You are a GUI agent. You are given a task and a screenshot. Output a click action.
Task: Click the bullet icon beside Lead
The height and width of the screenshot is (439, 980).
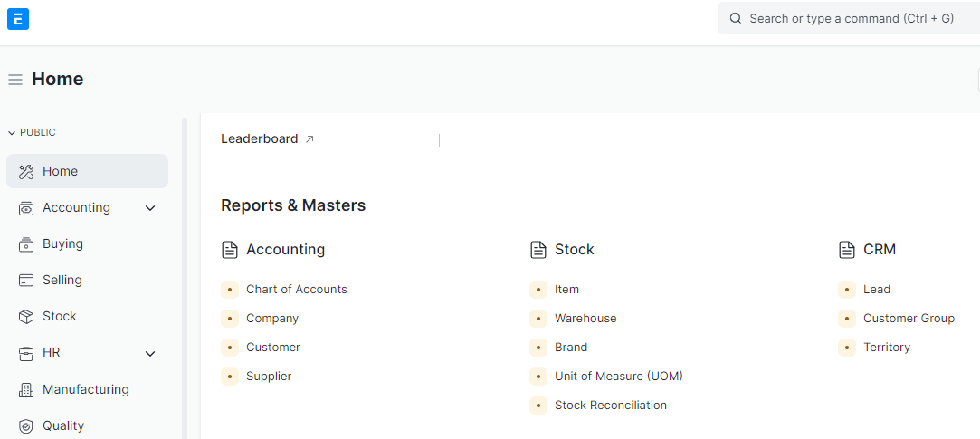(x=847, y=290)
